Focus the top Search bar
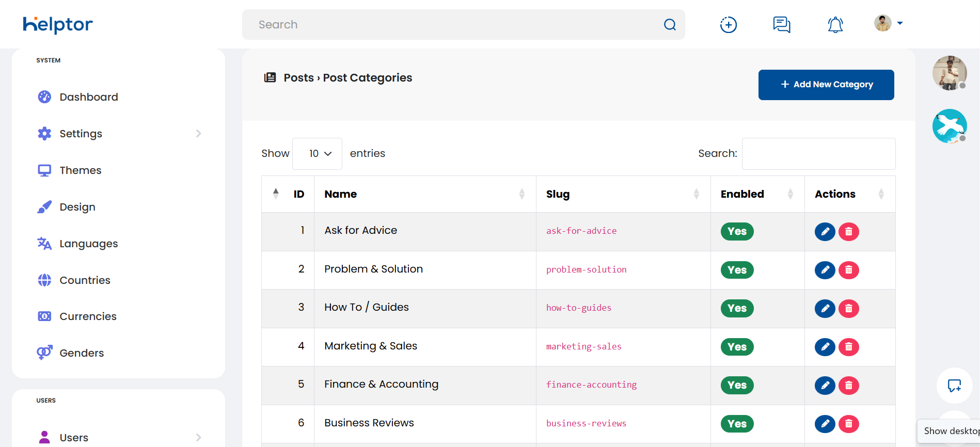 pyautogui.click(x=464, y=24)
